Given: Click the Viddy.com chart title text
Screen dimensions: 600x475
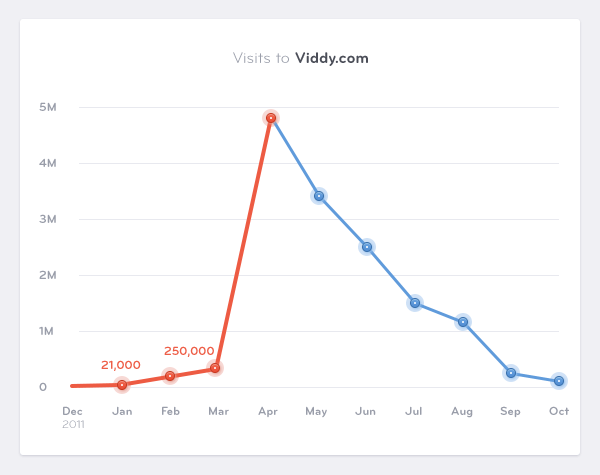Looking at the screenshot, I should [x=332, y=58].
